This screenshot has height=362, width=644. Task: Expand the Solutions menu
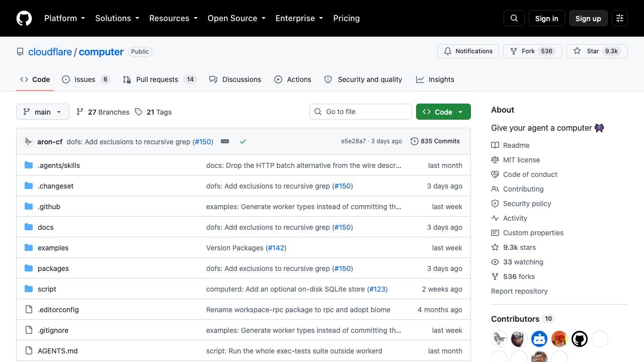117,18
